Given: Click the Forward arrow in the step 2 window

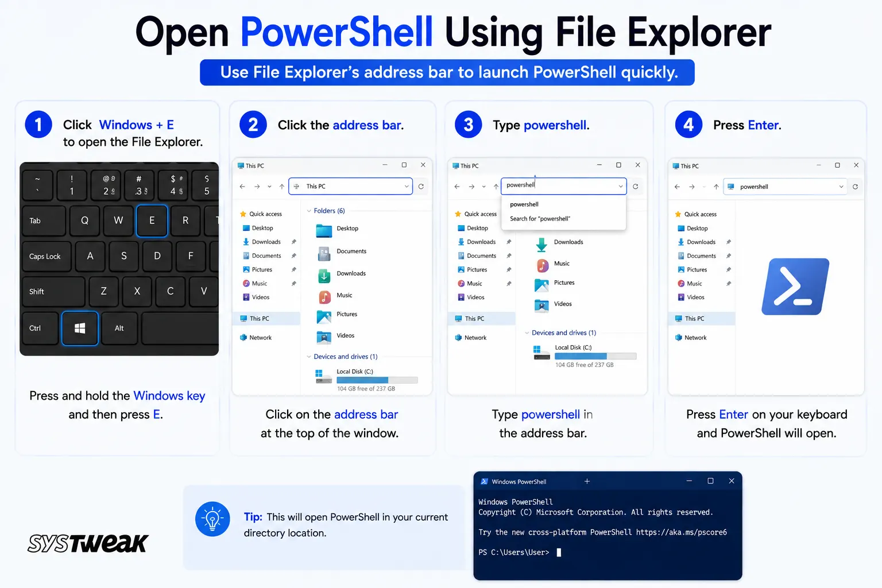Looking at the screenshot, I should pyautogui.click(x=257, y=187).
